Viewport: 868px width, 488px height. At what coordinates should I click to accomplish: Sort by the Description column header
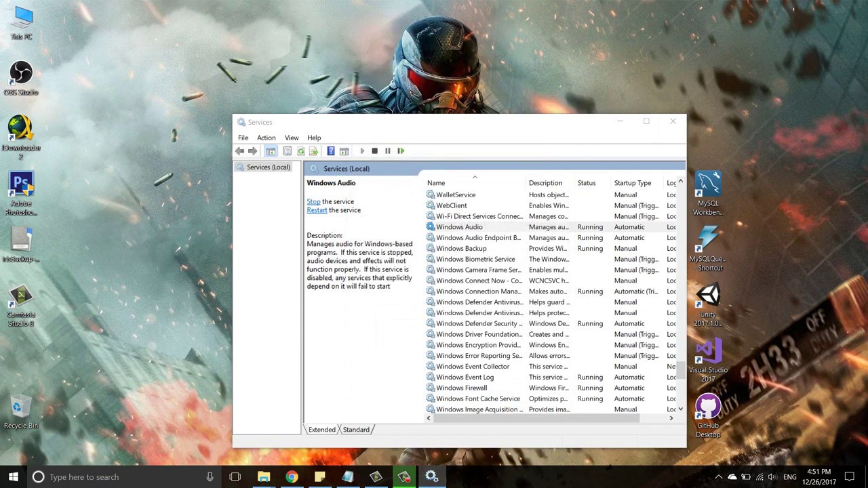click(550, 183)
